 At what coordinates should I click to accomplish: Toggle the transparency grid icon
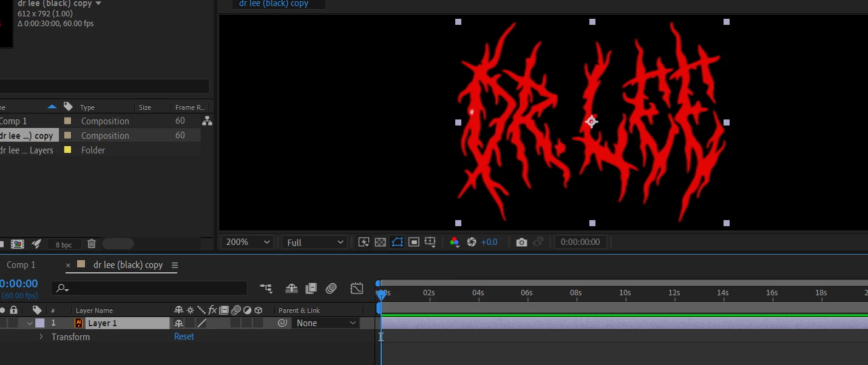[x=381, y=242]
